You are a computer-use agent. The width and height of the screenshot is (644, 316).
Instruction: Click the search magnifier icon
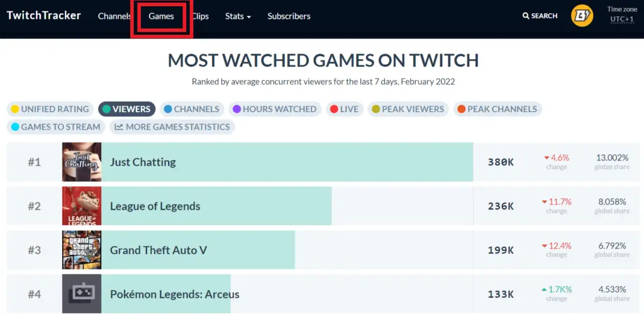click(x=526, y=16)
